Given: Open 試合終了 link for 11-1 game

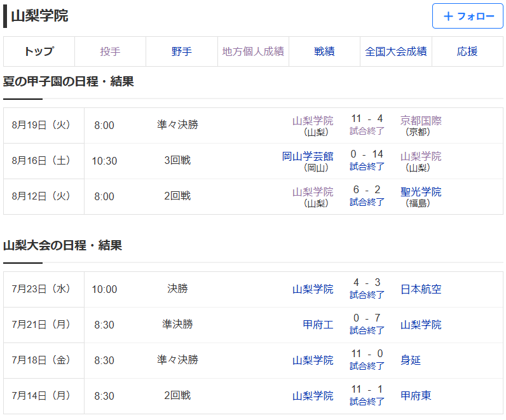Looking at the screenshot, I should 367,402.
